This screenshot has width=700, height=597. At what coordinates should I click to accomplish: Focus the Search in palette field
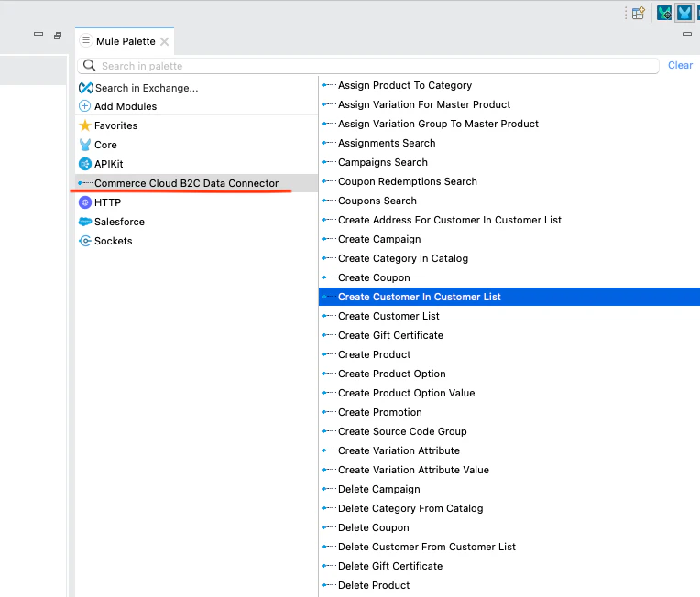coord(367,66)
